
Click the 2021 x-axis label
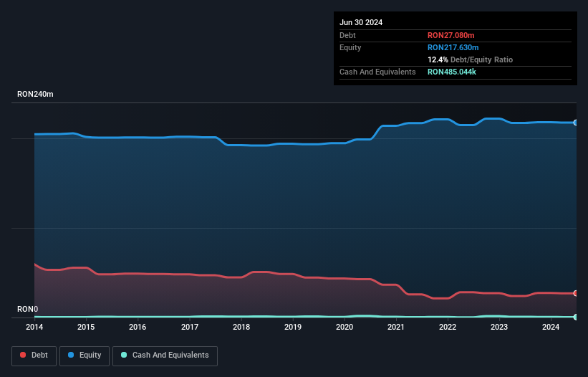point(396,327)
